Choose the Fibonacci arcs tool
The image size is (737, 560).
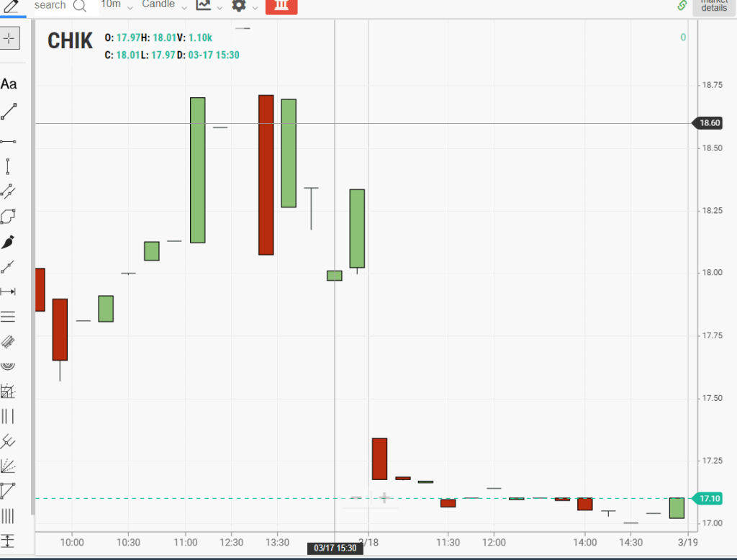click(x=9, y=366)
